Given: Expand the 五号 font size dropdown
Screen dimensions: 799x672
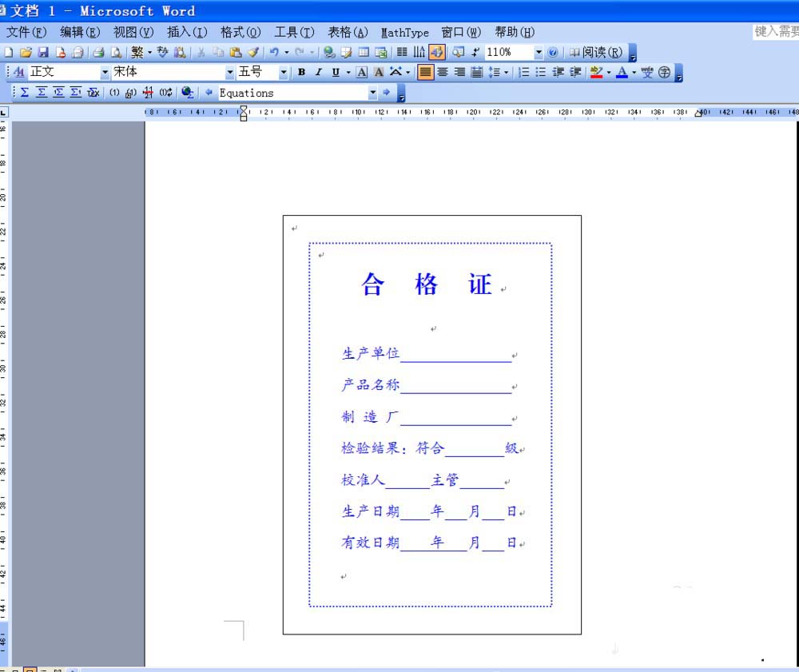Looking at the screenshot, I should (x=284, y=73).
